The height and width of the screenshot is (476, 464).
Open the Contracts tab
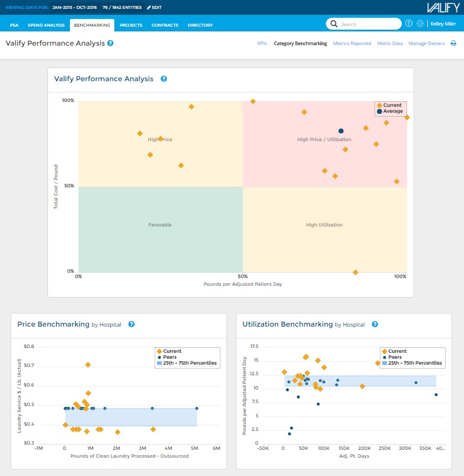(165, 25)
